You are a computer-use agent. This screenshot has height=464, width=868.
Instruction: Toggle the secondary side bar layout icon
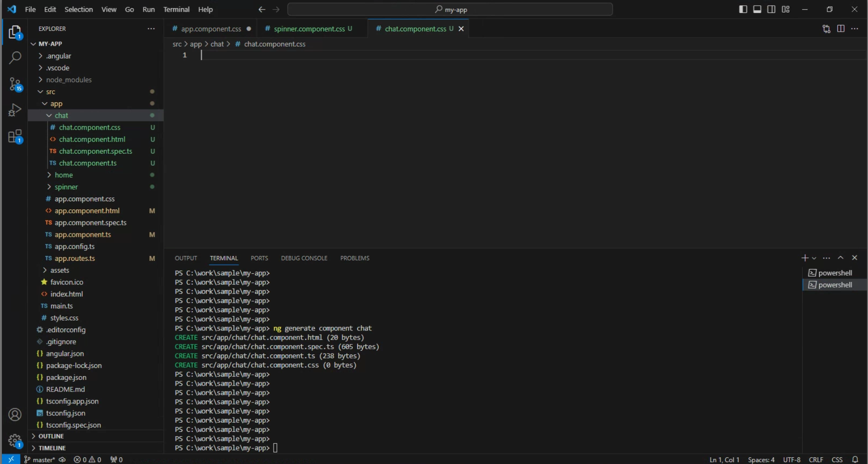point(771,9)
